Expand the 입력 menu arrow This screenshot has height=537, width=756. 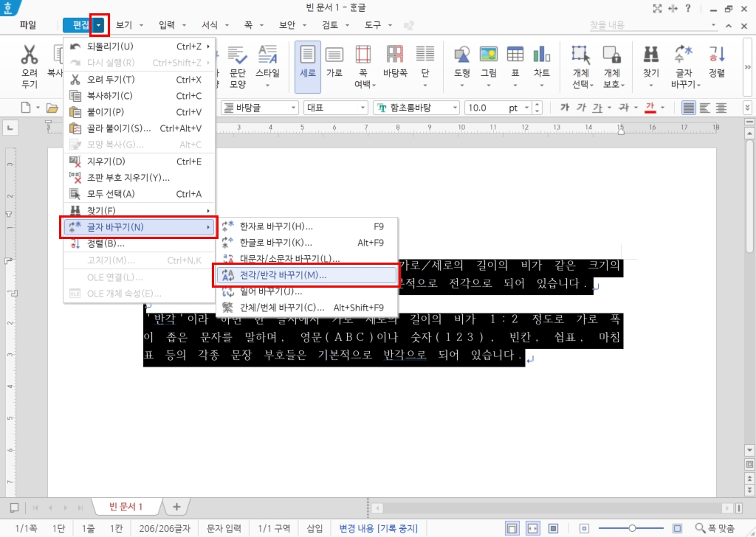point(184,25)
